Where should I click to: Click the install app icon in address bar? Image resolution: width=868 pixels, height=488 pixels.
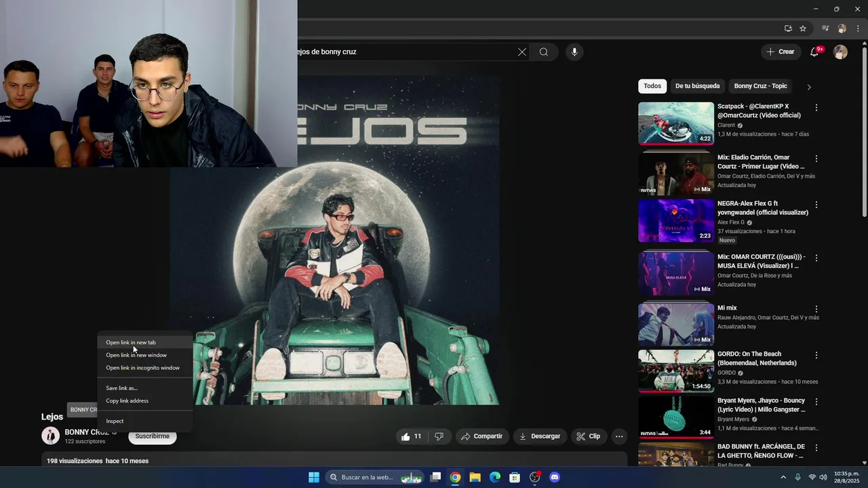(788, 28)
